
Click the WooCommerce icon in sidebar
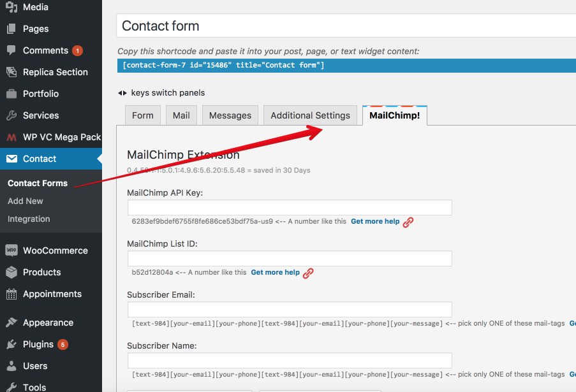point(11,250)
